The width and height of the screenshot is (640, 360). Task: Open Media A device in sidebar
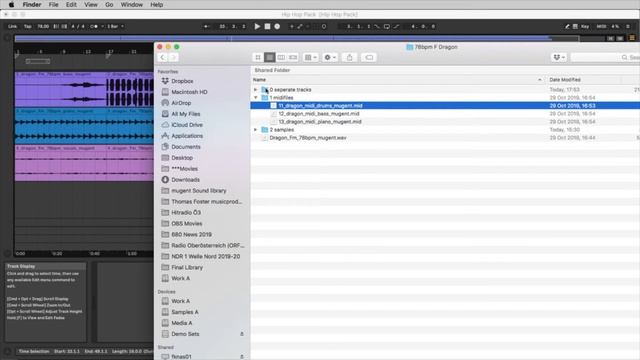tap(181, 323)
